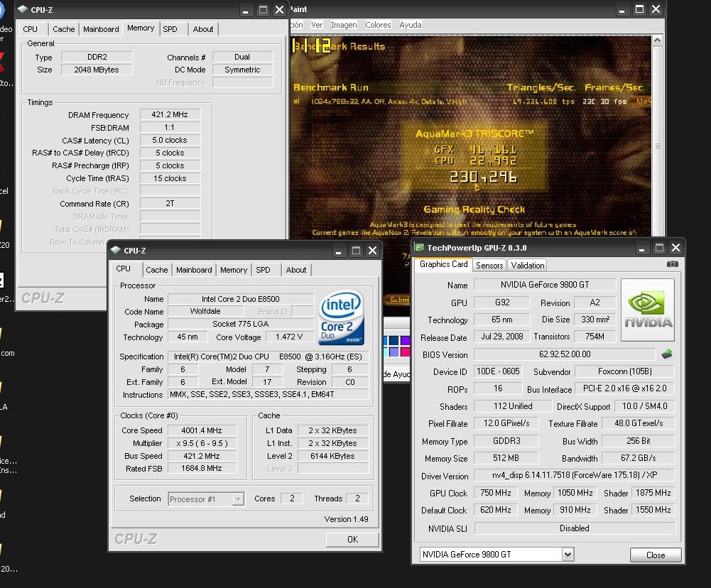Open About tab in the processor CPU-Z window
The width and height of the screenshot is (711, 588).
pos(296,270)
